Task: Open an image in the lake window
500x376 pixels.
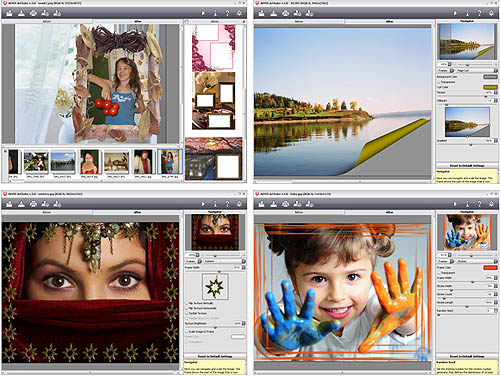Action: click(x=262, y=13)
